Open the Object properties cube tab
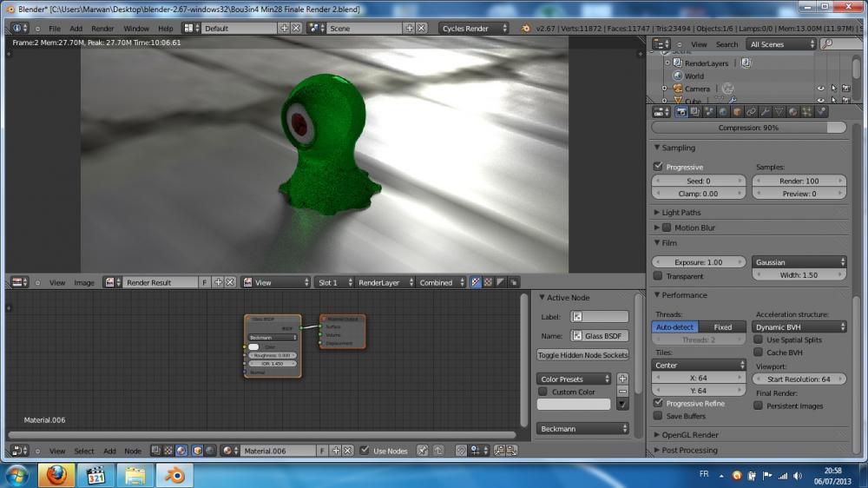 737,112
